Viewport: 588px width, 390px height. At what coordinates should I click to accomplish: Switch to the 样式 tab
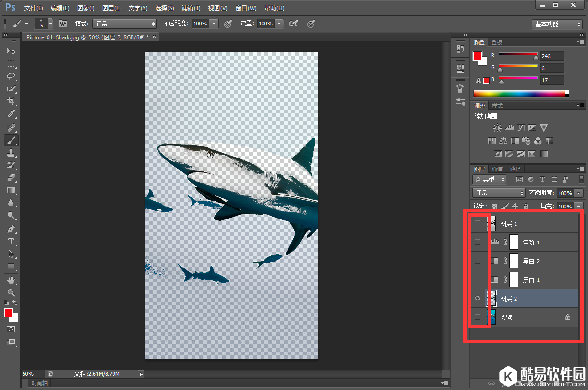click(x=497, y=106)
